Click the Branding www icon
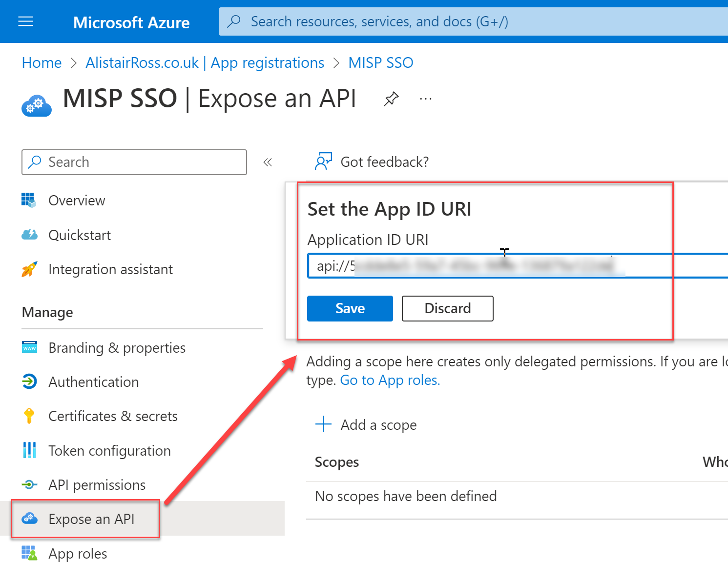Screen dimensions: 728x562 coord(29,348)
